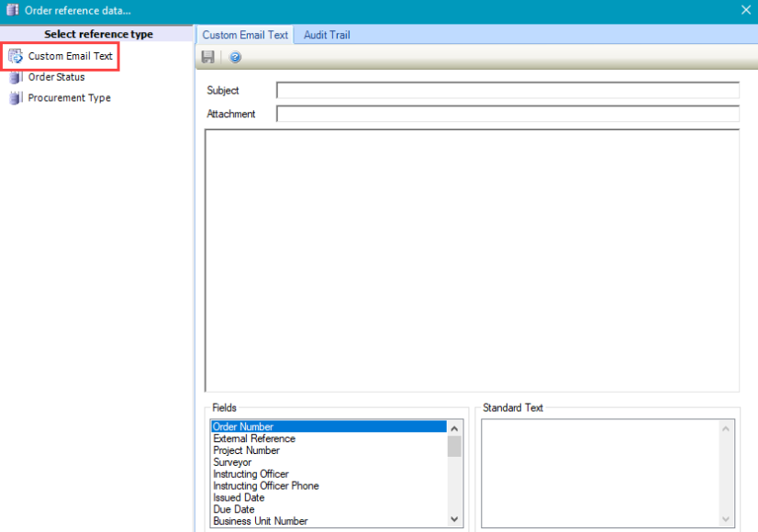Screen dimensions: 758x532
Task: Select the Custom Email Text tab
Action: [245, 35]
